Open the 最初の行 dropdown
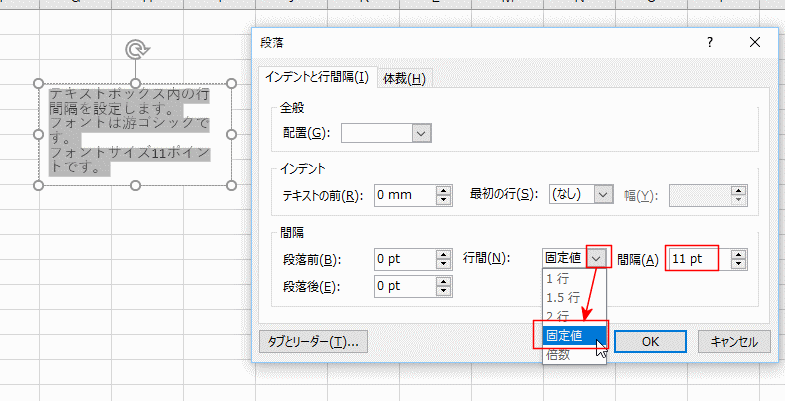 click(x=604, y=194)
